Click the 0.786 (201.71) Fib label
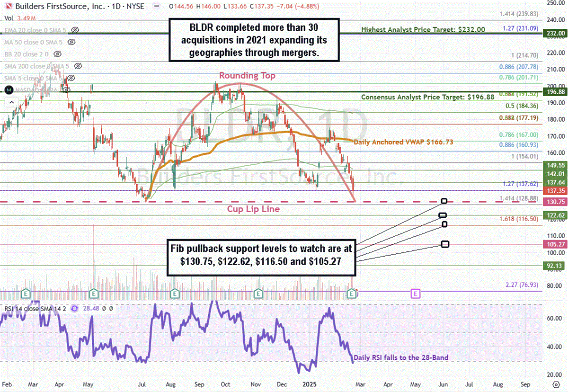The height and width of the screenshot is (392, 568). [x=519, y=77]
